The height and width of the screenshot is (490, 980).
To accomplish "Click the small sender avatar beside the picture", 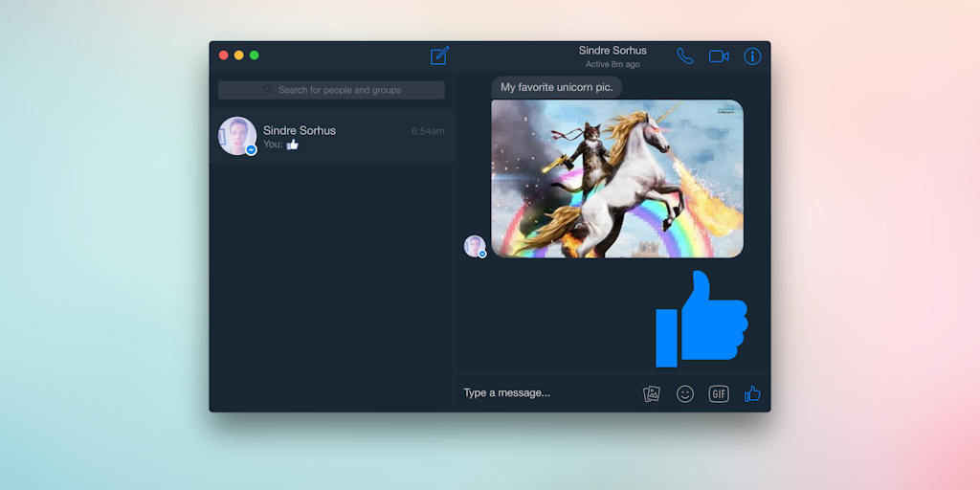I will tap(475, 246).
